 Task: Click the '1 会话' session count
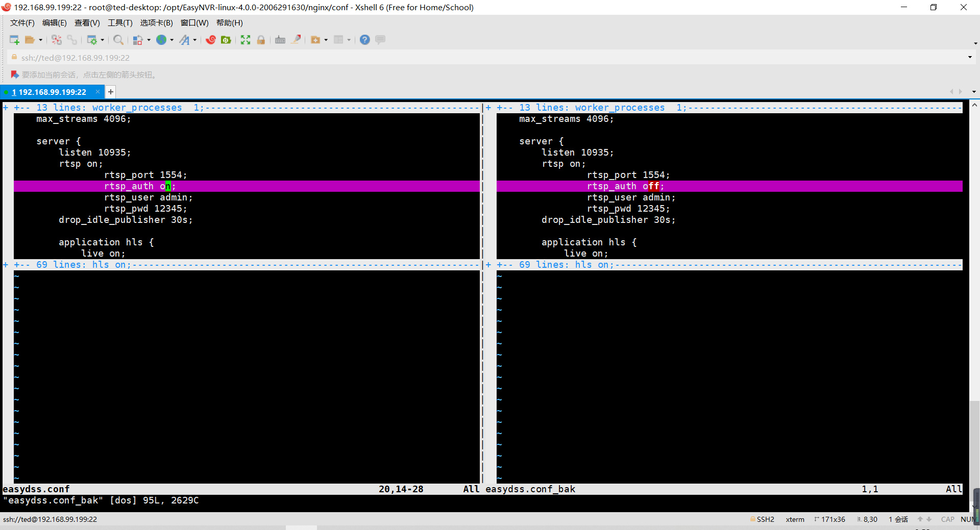coord(898,519)
